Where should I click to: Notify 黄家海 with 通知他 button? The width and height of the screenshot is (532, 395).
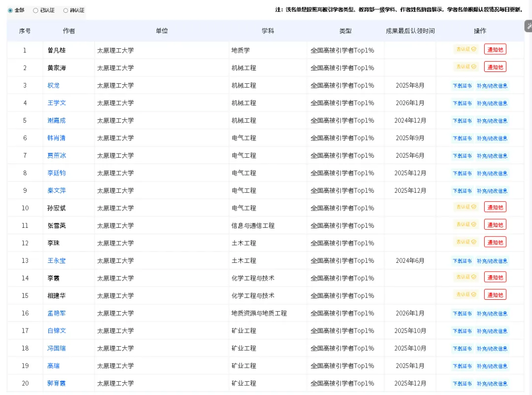click(x=495, y=67)
